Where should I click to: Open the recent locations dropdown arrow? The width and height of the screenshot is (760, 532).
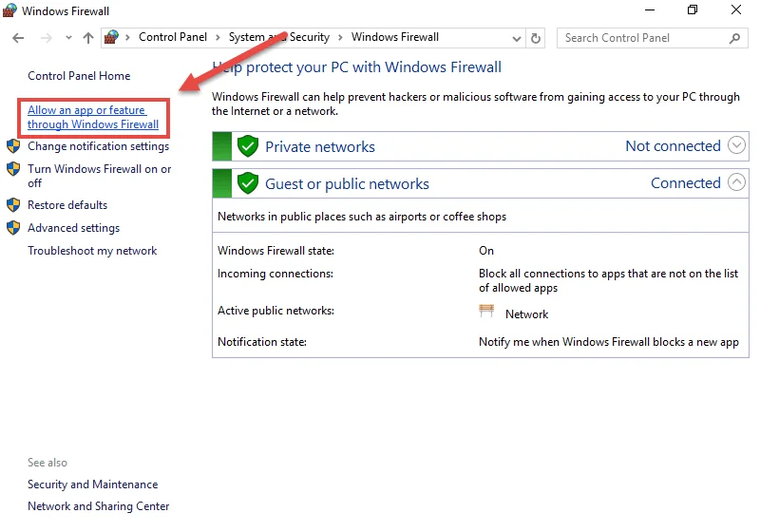(68, 39)
